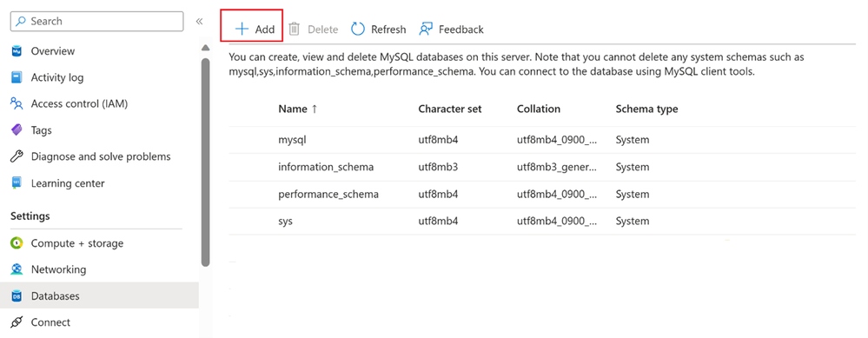Click the Feedback person icon
Screen dimensions: 868x338
[x=425, y=30]
